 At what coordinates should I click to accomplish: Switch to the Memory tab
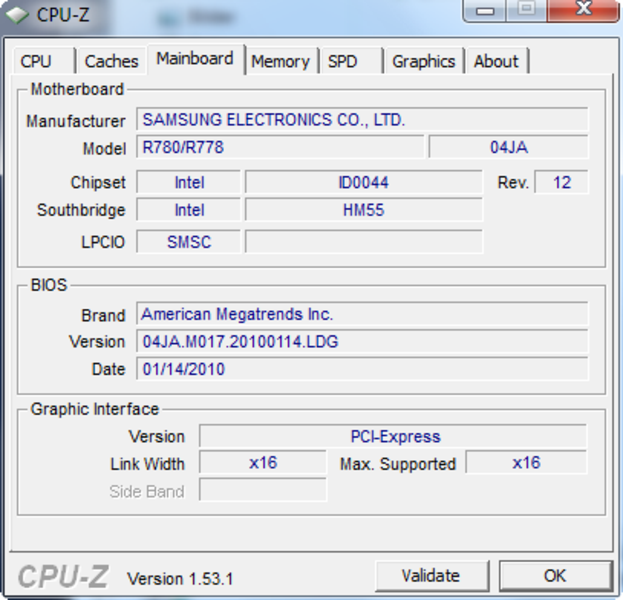coord(281,61)
